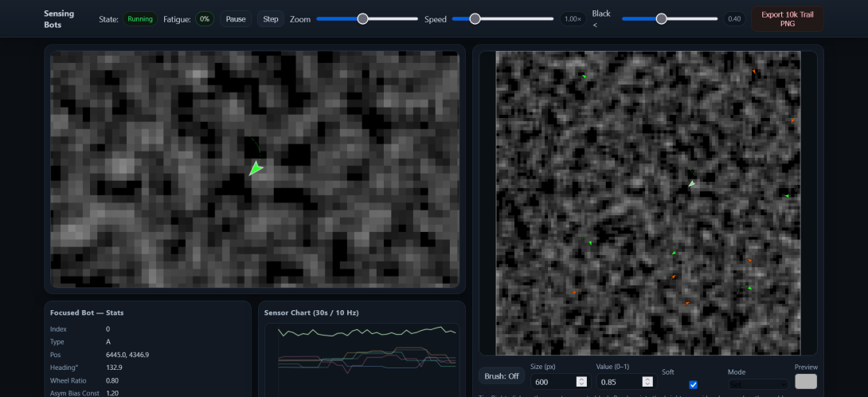The height and width of the screenshot is (397, 868).
Task: Increase brush Size with the up arrow
Action: [581, 379]
